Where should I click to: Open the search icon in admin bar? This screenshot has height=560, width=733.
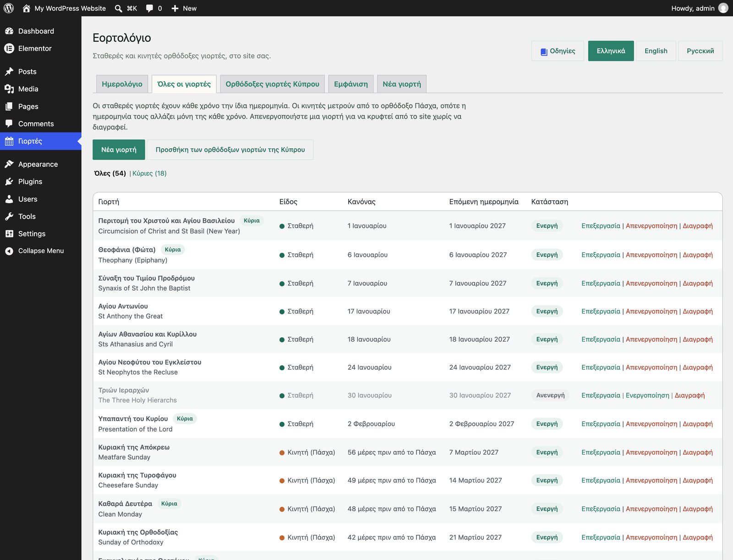[x=118, y=8]
